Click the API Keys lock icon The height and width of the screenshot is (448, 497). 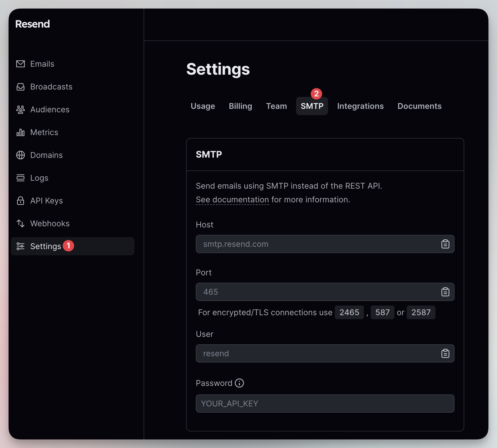coord(21,201)
